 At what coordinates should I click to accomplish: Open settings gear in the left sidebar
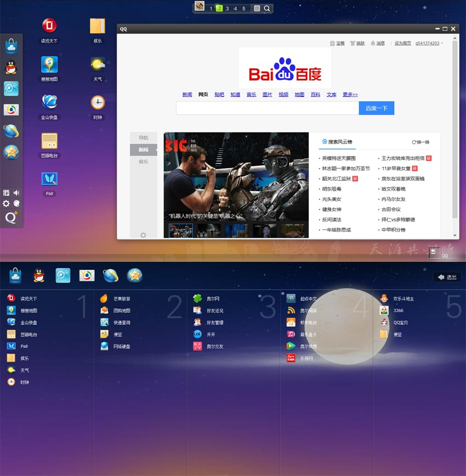click(x=6, y=203)
